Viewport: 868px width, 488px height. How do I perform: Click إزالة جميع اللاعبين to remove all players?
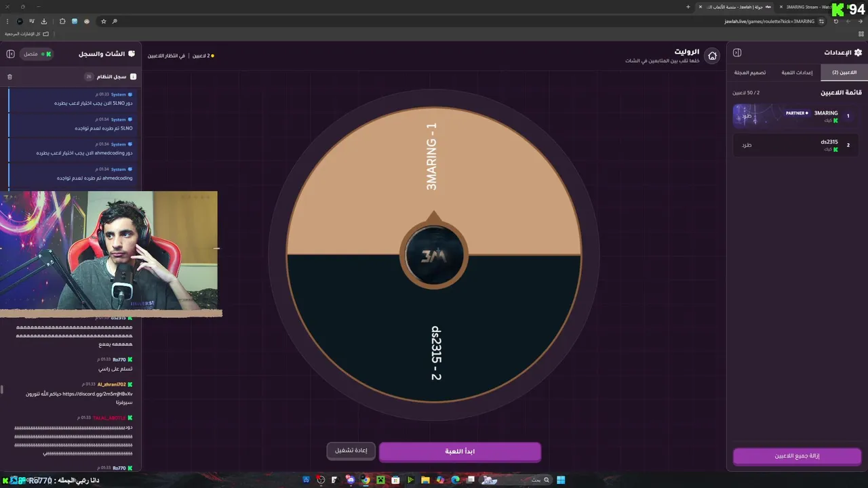point(797,456)
